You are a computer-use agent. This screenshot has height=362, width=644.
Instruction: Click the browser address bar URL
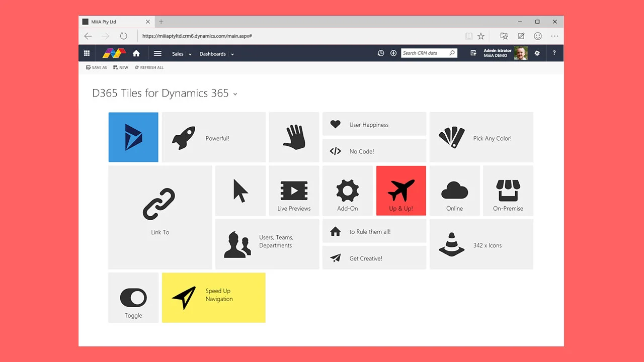coord(197,36)
